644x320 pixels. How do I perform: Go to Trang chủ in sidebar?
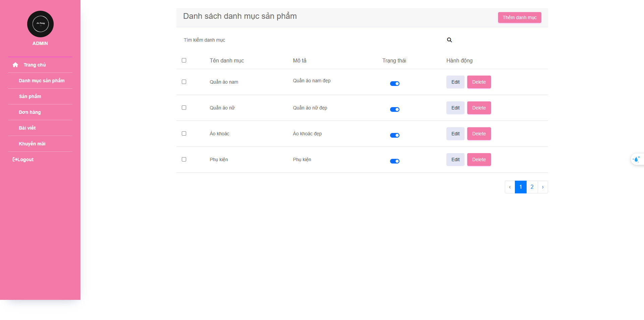click(x=35, y=65)
